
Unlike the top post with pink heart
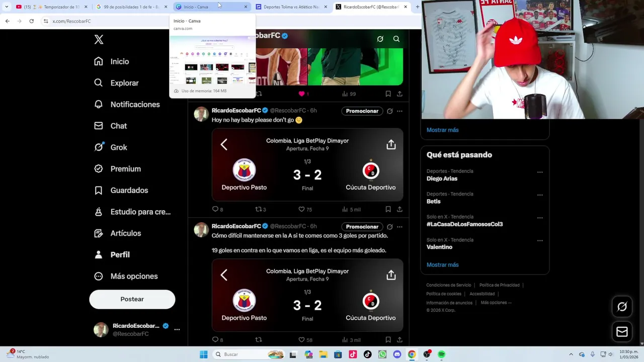click(x=301, y=94)
